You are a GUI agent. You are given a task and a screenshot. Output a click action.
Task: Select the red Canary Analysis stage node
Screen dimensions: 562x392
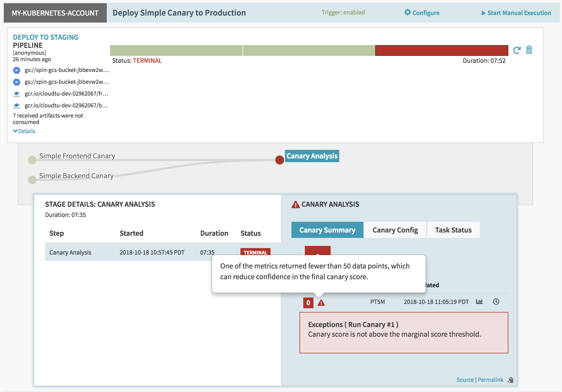click(280, 160)
